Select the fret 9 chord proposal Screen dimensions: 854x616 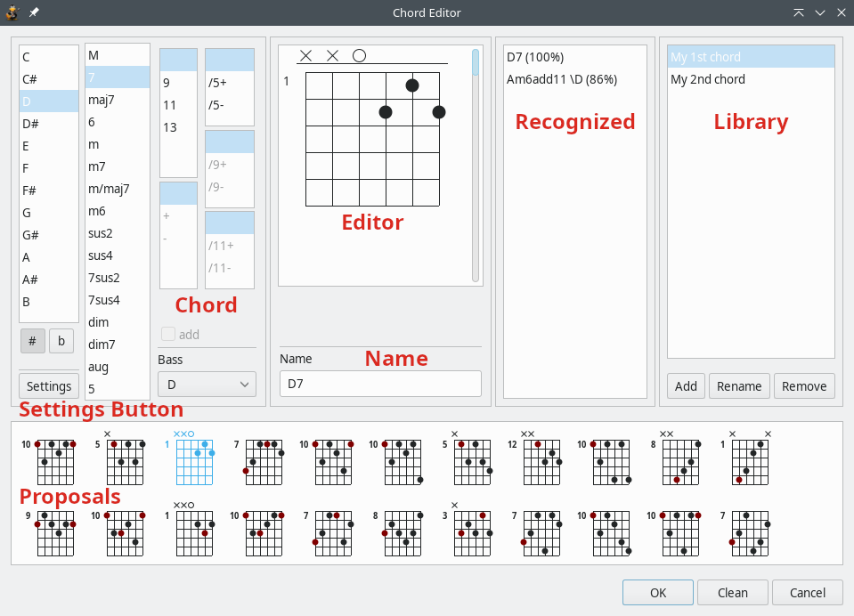tap(55, 533)
